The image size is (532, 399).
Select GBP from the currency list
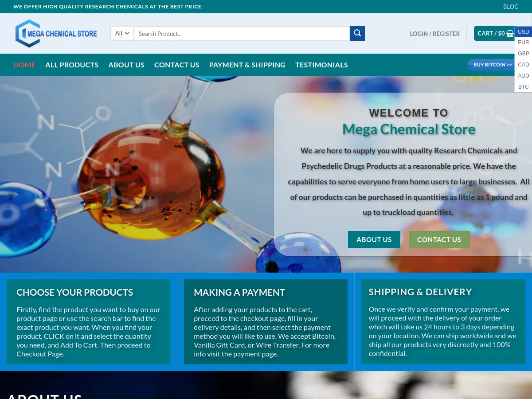[523, 53]
